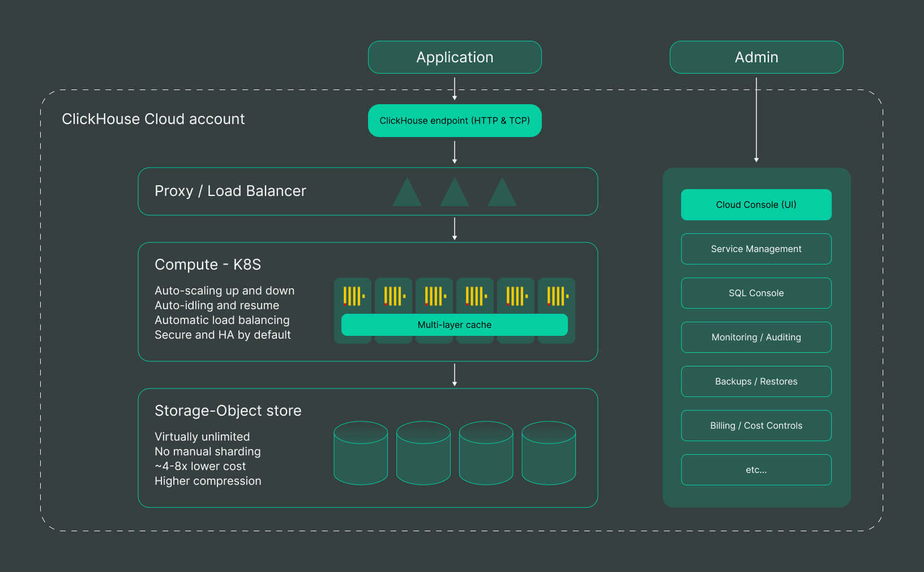
Task: Select the rightmost compute node icon
Action: click(556, 295)
